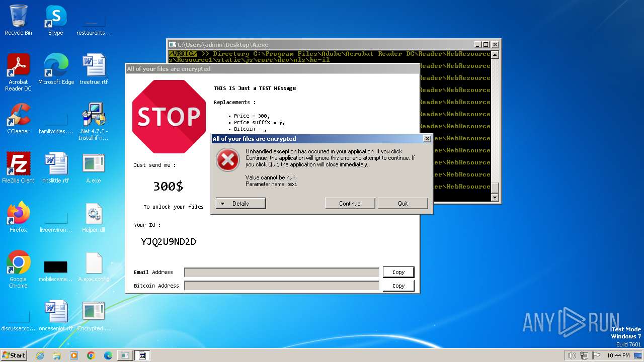The height and width of the screenshot is (362, 644).
Task: Launch CCleaner desktop shortcut
Action: click(x=18, y=119)
